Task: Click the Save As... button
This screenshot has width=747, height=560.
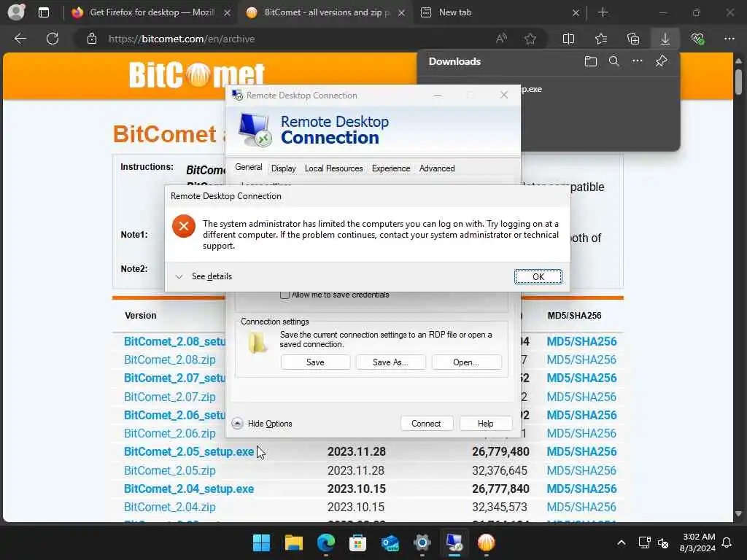Action: tap(390, 362)
